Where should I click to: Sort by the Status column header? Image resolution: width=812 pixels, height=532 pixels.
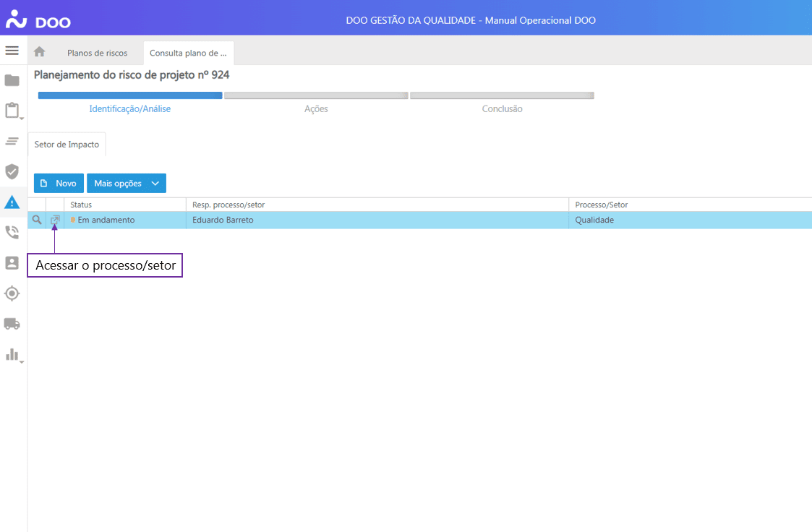tap(81, 205)
